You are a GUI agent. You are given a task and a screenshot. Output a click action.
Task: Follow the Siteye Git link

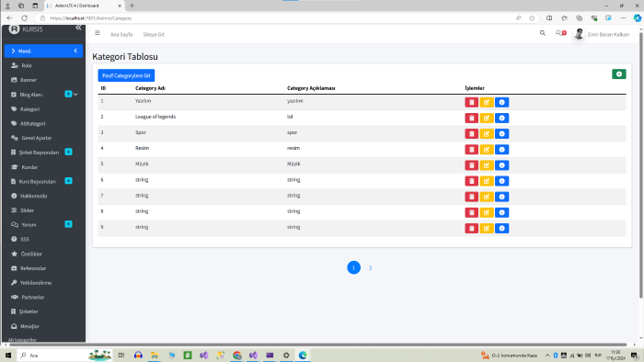(154, 34)
